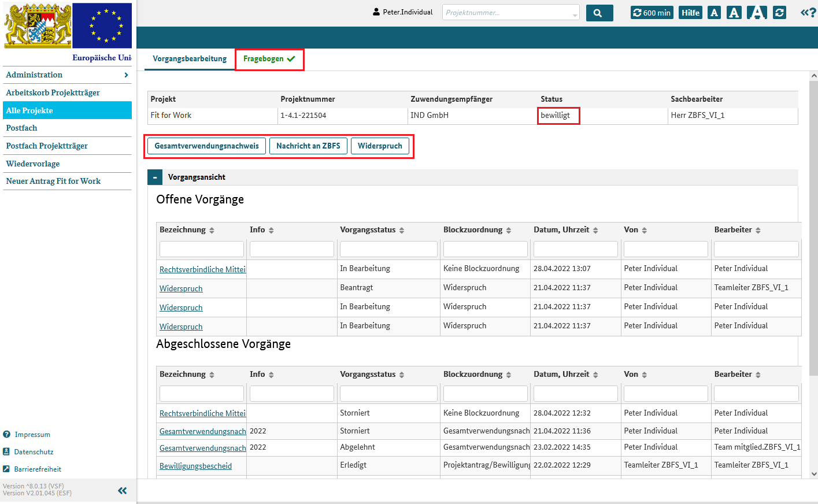Viewport: 818px width, 504px height.
Task: Sort abgeschlossene Vorgänge by Vorgangsstatus
Action: point(402,375)
